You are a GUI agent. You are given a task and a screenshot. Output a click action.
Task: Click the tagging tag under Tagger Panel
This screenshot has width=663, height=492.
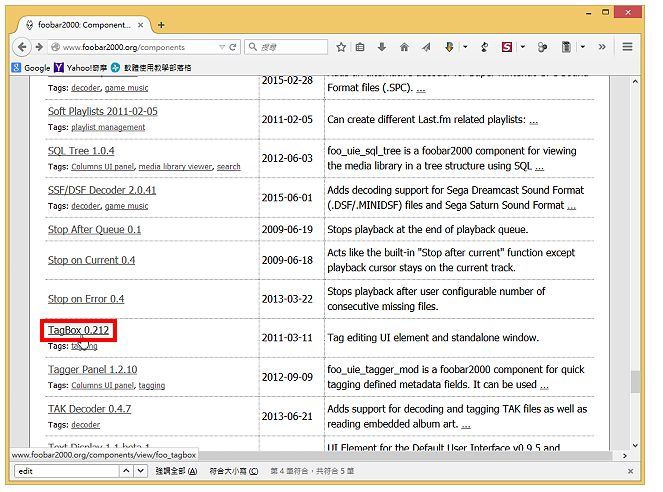152,385
